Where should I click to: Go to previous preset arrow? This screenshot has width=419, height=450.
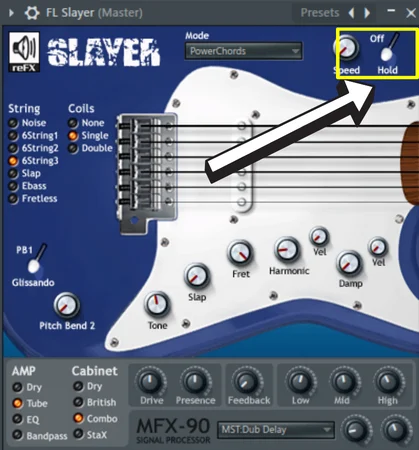[x=351, y=13]
